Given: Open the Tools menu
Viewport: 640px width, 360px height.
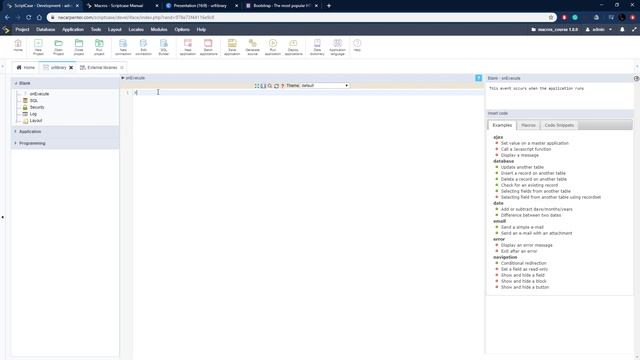Looking at the screenshot, I should pos(96,29).
